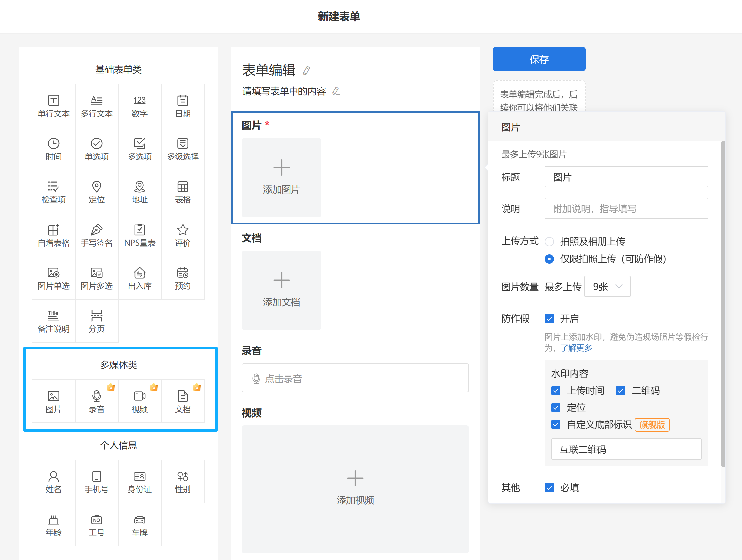The height and width of the screenshot is (560, 742).
Task: Click the 添加图片 upload area
Action: tap(281, 178)
